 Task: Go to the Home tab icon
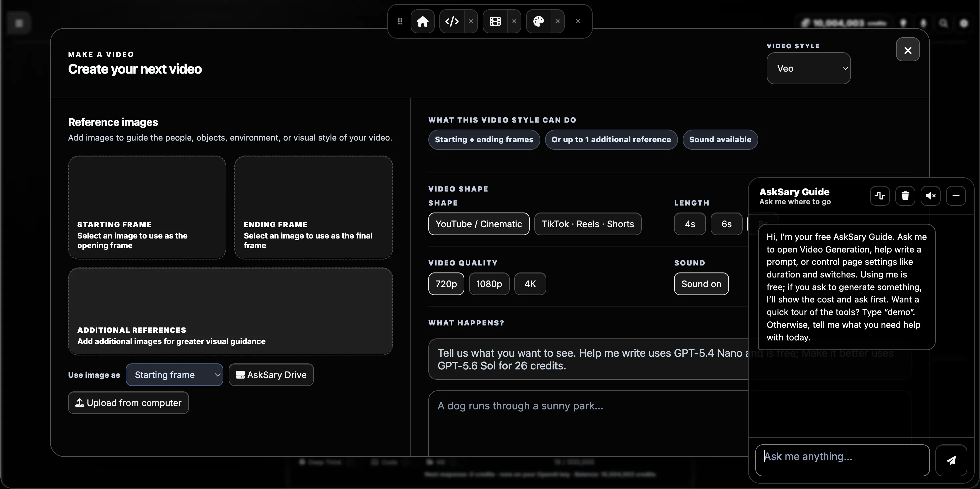[x=422, y=21]
